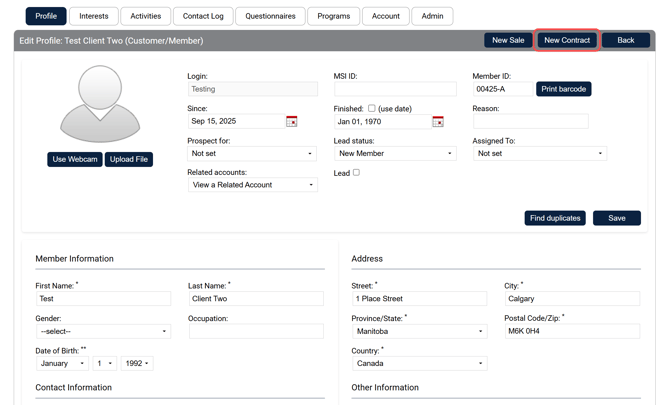The image size is (670, 405).
Task: Click the Print barcode button
Action: pos(564,89)
